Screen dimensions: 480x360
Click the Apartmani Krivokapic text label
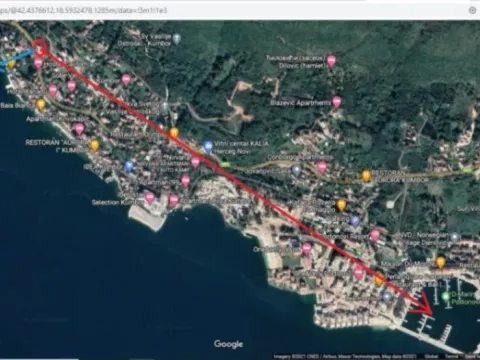57,119
